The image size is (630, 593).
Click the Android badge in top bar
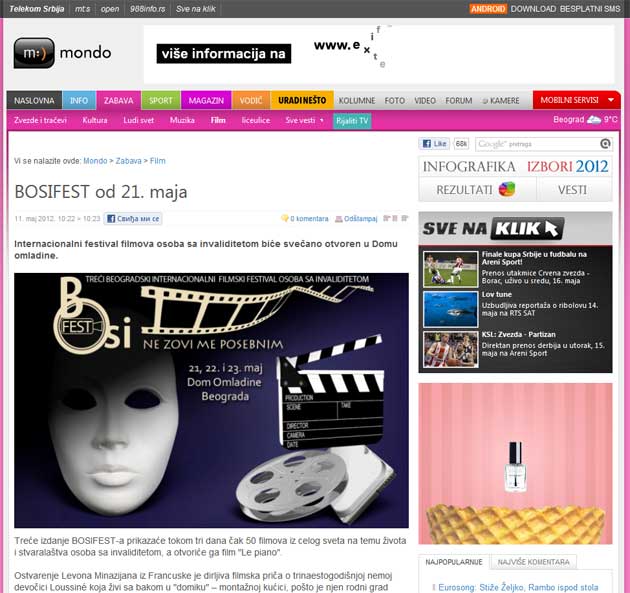click(x=487, y=8)
